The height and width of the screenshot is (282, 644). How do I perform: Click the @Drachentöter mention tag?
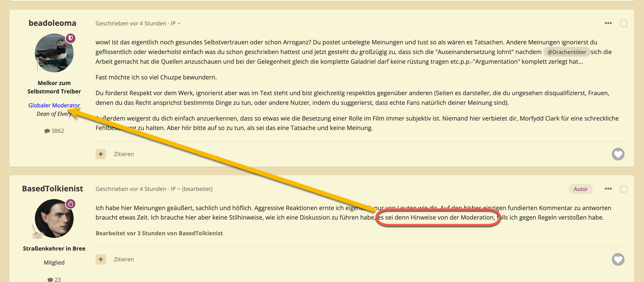pyautogui.click(x=567, y=52)
